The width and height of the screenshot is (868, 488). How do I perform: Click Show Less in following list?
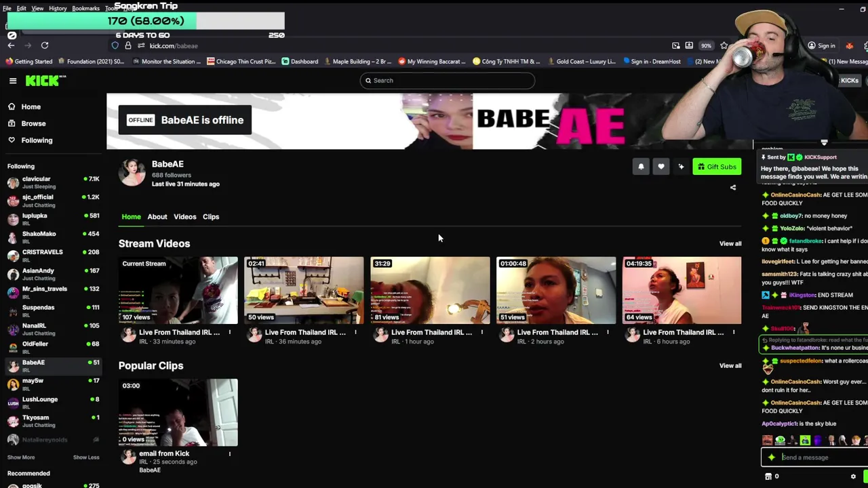point(86,457)
